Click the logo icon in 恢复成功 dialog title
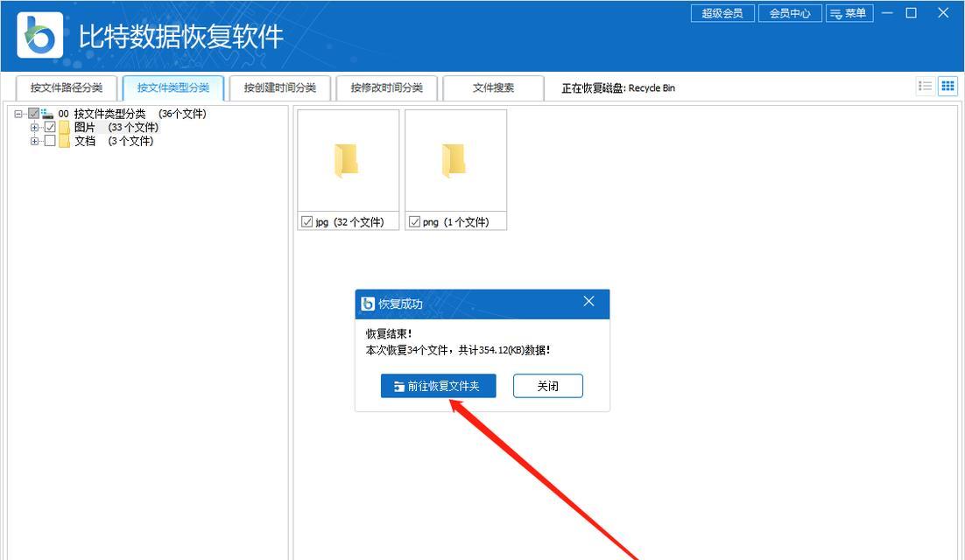This screenshot has height=560, width=965. pyautogui.click(x=368, y=304)
